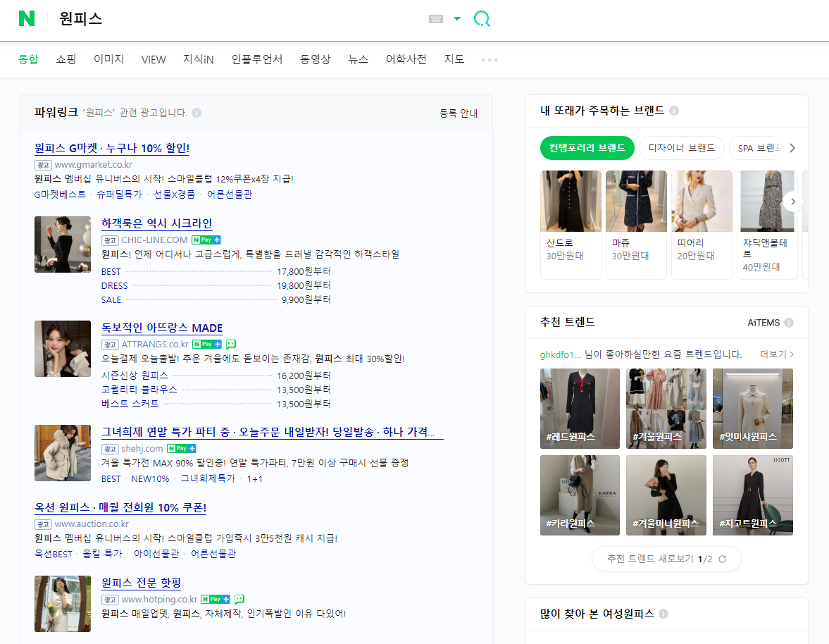Click the N Pay badge on the CHIC-LINE ad
Screen dimensions: 829x644
[205, 240]
